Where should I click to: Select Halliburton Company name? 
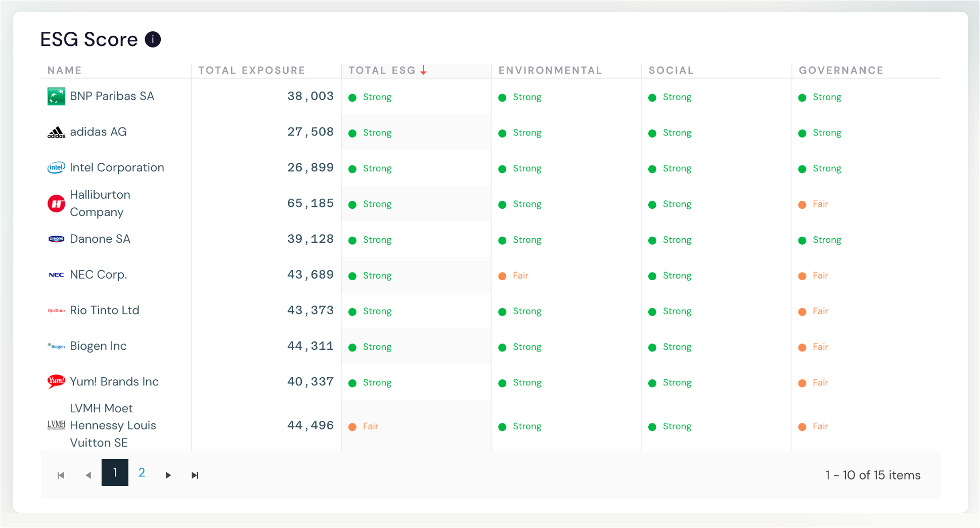pos(100,203)
